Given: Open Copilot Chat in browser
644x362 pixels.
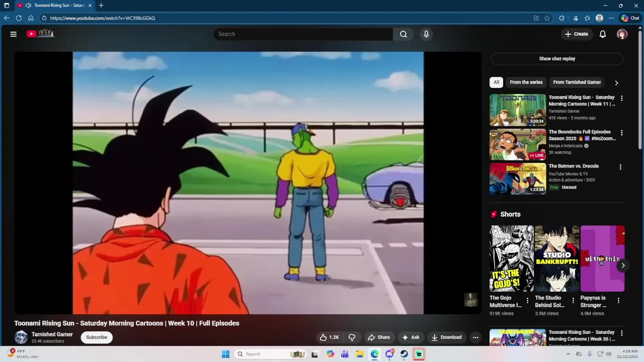Looking at the screenshot, I should (630, 18).
